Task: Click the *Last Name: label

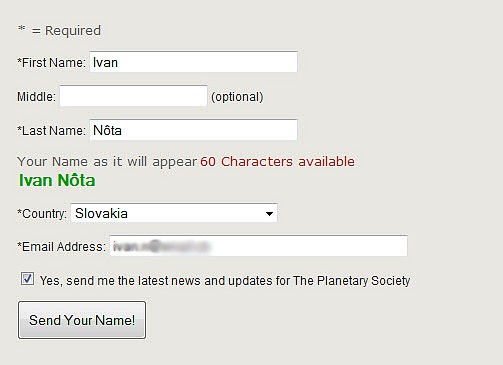Action: click(51, 131)
